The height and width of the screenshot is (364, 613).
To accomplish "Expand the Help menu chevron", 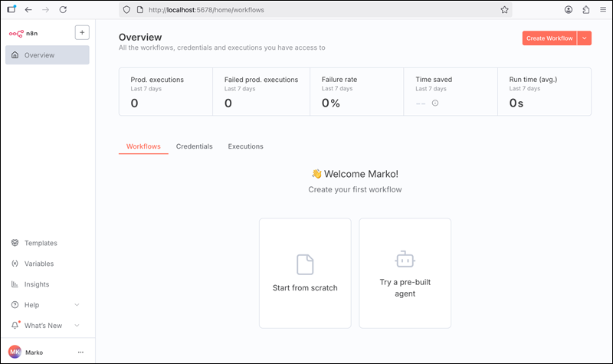I will (77, 305).
